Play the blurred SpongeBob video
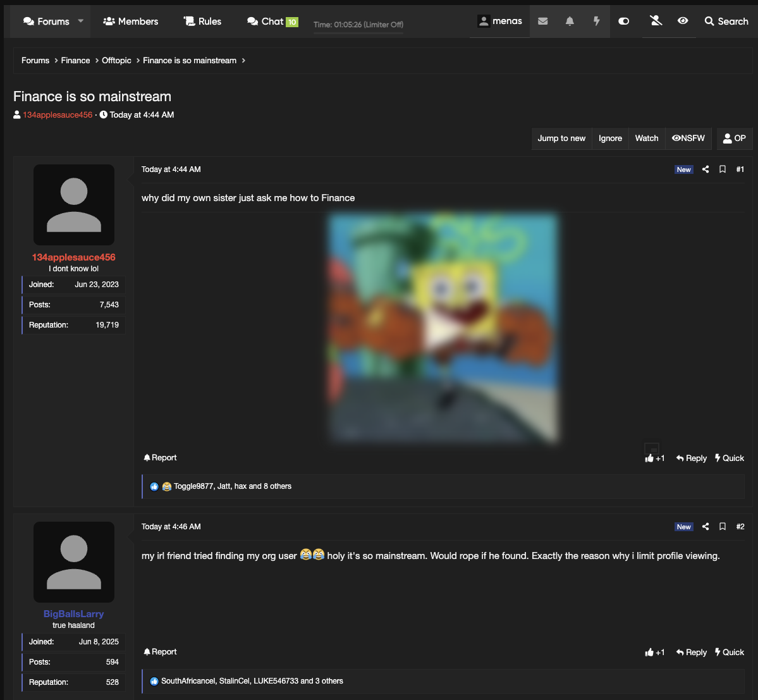Screen dimensions: 758x700 pos(443,328)
